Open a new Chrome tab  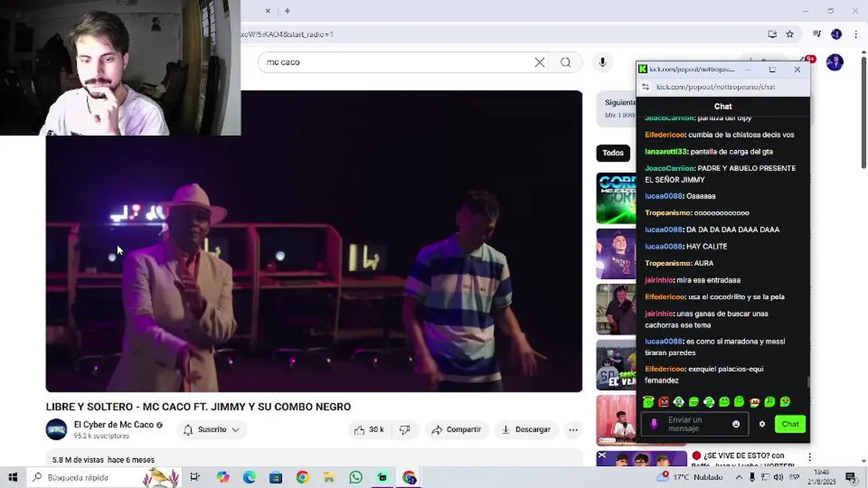[x=288, y=11]
